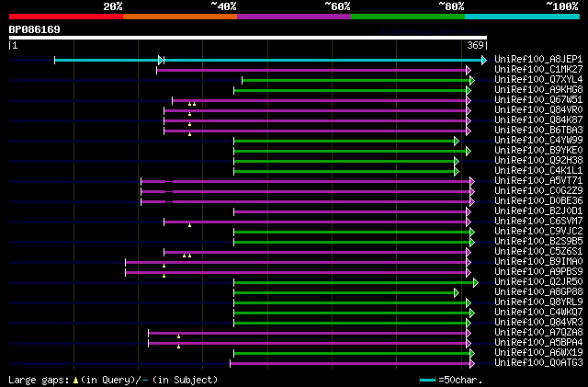
Task: Open the UniRef100_B9YKE0 hit
Action: pos(538,151)
